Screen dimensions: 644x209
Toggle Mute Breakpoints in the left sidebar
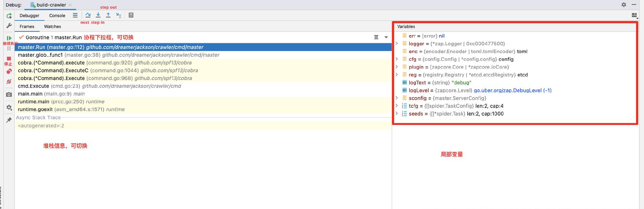tap(9, 82)
